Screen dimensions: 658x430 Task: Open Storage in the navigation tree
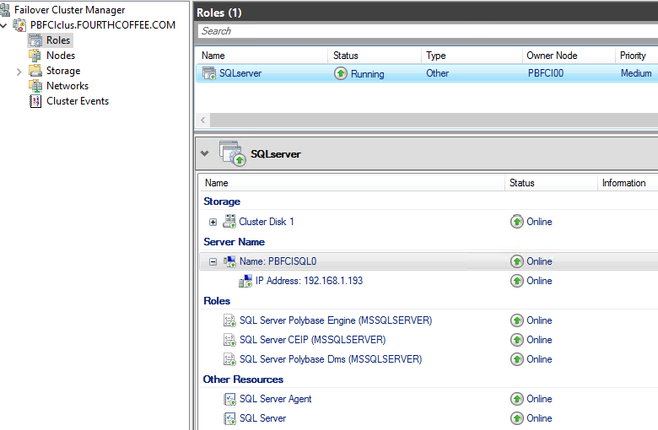63,71
